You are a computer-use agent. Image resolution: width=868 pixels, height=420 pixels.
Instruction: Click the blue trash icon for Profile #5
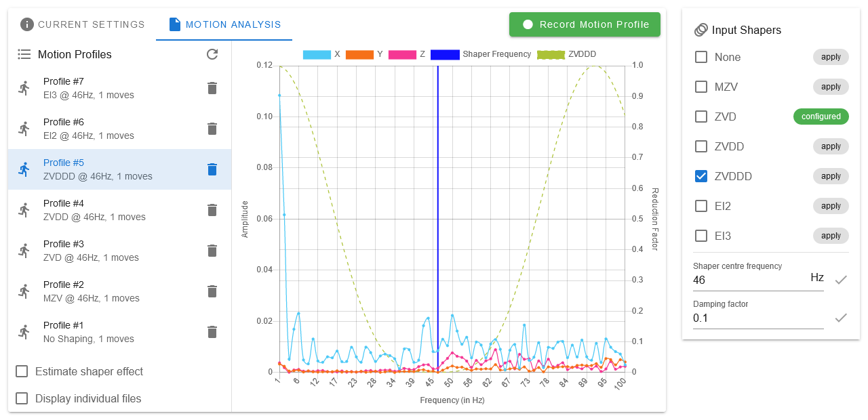[x=212, y=169]
